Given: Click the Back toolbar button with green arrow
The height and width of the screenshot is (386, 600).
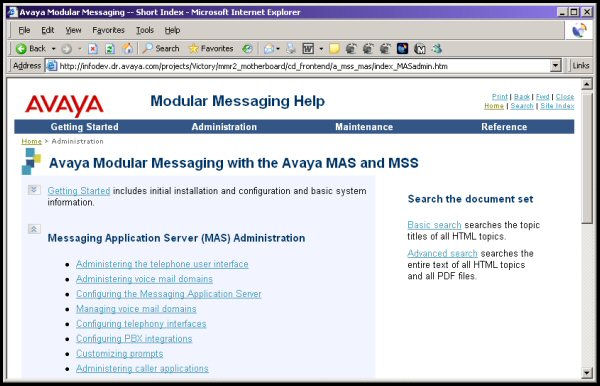Looking at the screenshot, I should (31, 49).
